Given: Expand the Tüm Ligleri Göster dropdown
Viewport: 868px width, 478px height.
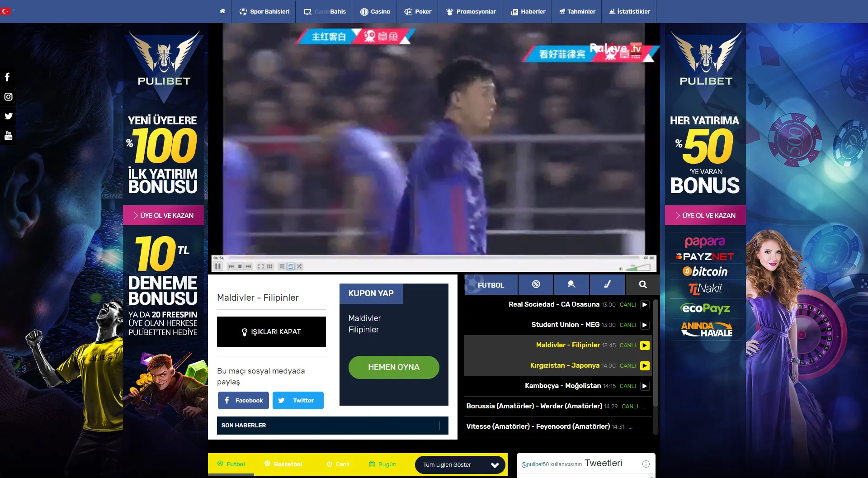Looking at the screenshot, I should point(460,465).
